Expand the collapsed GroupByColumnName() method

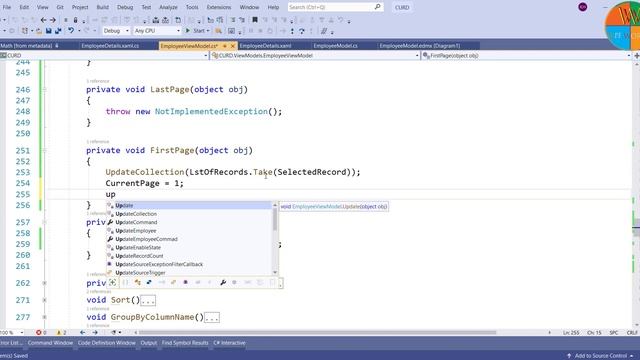pos(44,317)
